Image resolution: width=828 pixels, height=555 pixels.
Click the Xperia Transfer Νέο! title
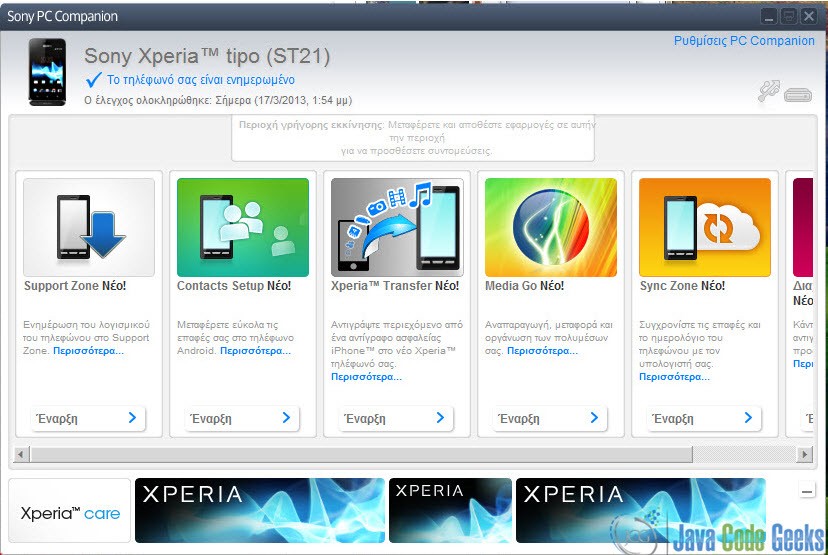[395, 286]
